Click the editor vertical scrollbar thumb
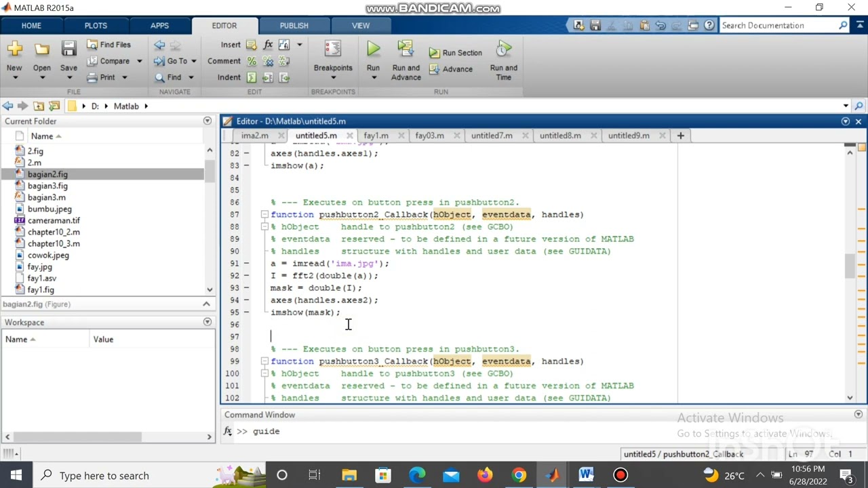This screenshot has width=868, height=488. pos(850,266)
